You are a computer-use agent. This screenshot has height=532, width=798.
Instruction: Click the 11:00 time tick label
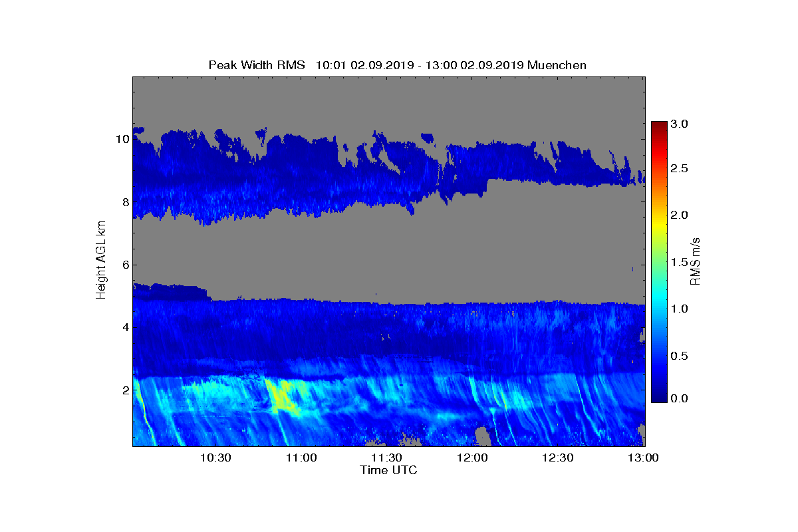[x=301, y=458]
